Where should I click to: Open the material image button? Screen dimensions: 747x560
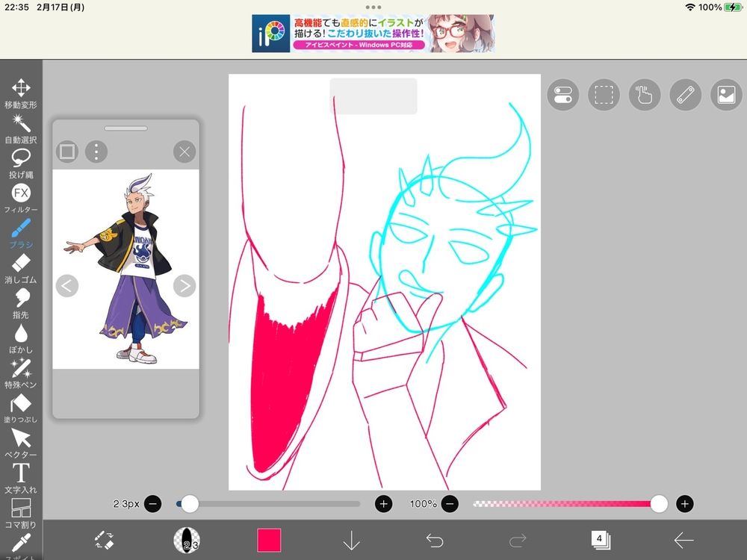tap(726, 95)
